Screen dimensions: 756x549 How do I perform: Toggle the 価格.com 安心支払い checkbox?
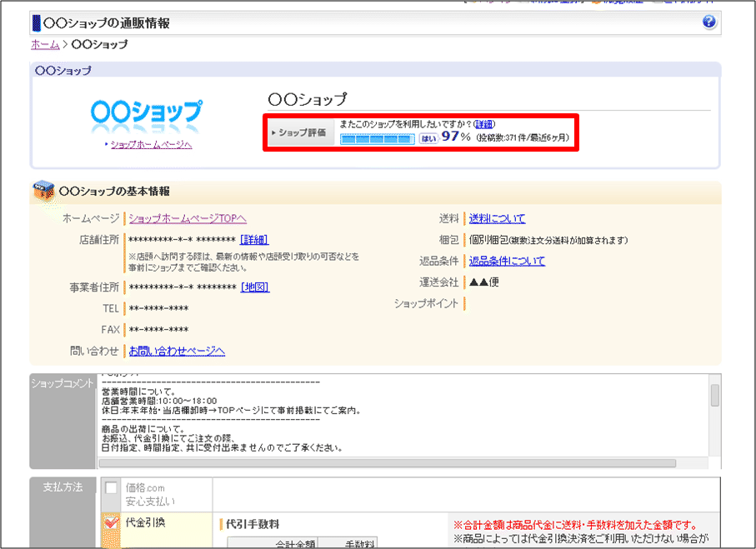click(x=111, y=488)
